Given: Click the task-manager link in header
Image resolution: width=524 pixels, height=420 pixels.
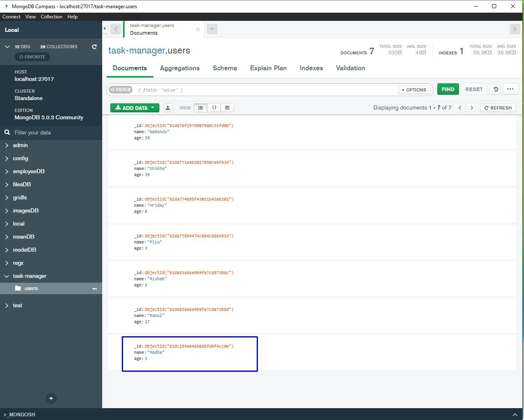Looking at the screenshot, I should pyautogui.click(x=137, y=51).
